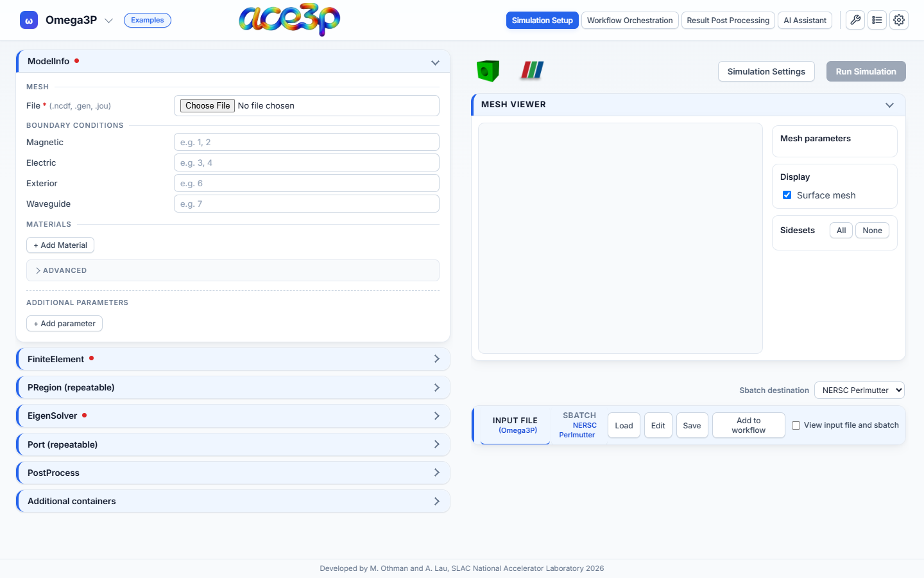
Task: Expand the ADVANCED disclosure row
Action: coord(233,270)
